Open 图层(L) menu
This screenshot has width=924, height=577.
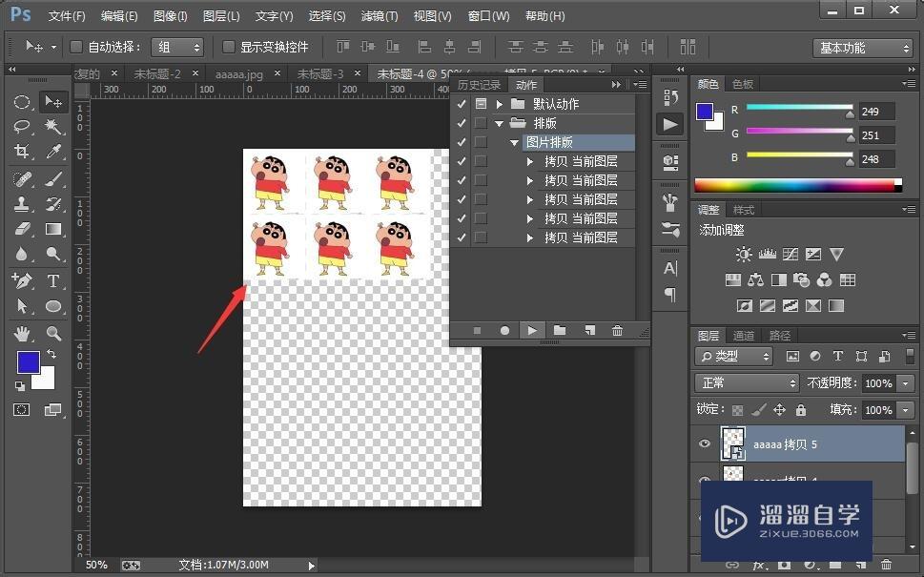point(221,16)
